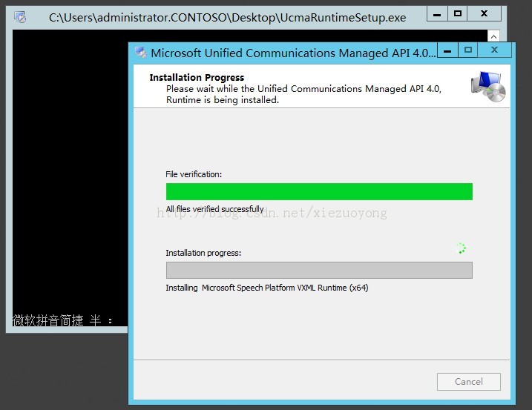Click the 'All files verified successfully' text
The image size is (532, 410).
pyautogui.click(x=214, y=209)
